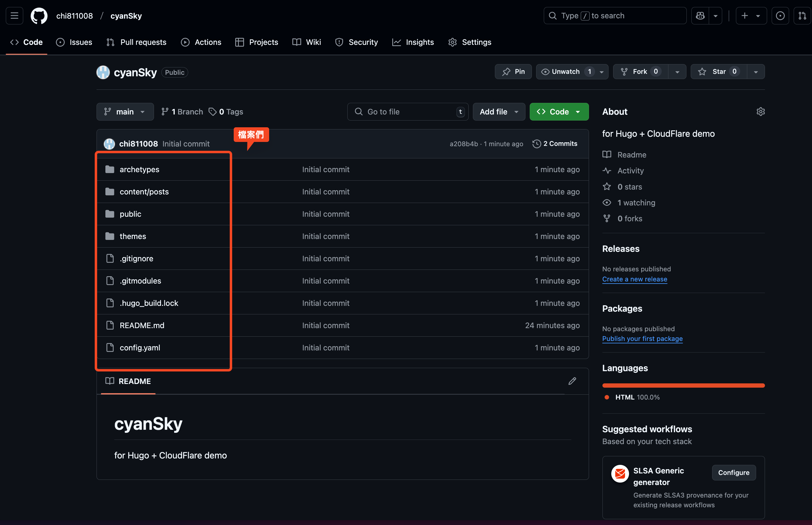Open the create new plus menu
This screenshot has width=812, height=525.
[751, 16]
